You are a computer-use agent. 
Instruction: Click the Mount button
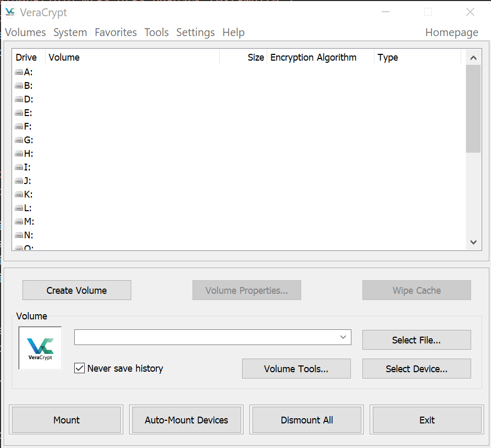click(66, 420)
